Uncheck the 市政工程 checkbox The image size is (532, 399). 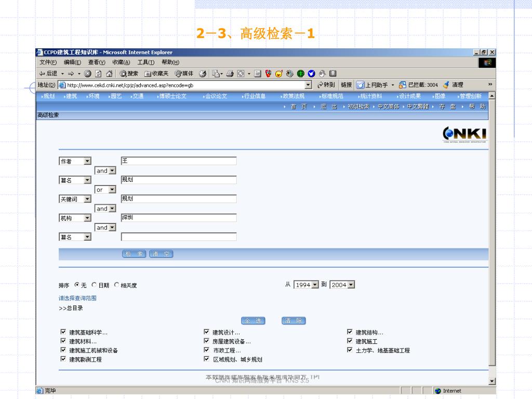[x=206, y=350]
